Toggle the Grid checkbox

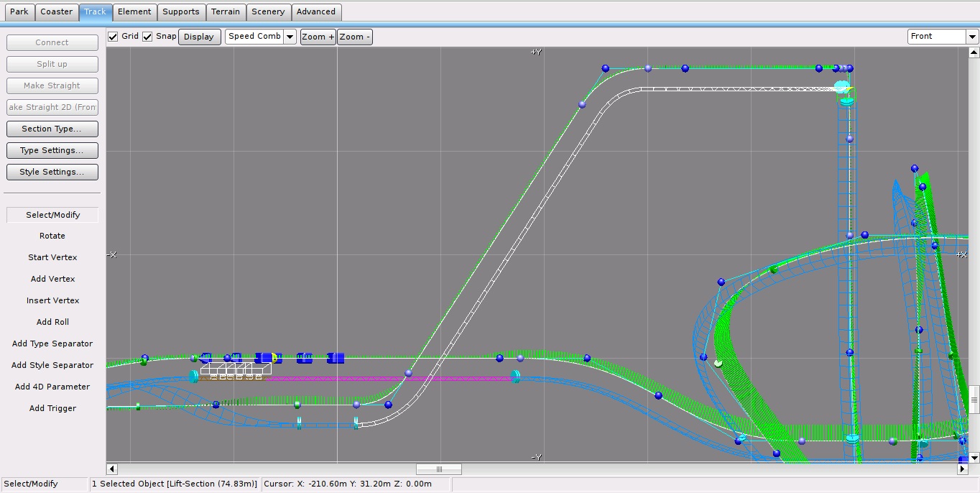[113, 37]
